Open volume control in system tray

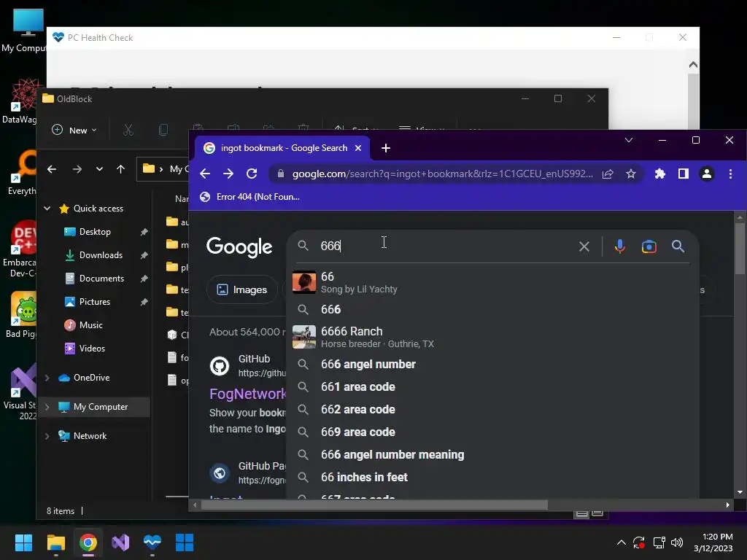(x=676, y=542)
